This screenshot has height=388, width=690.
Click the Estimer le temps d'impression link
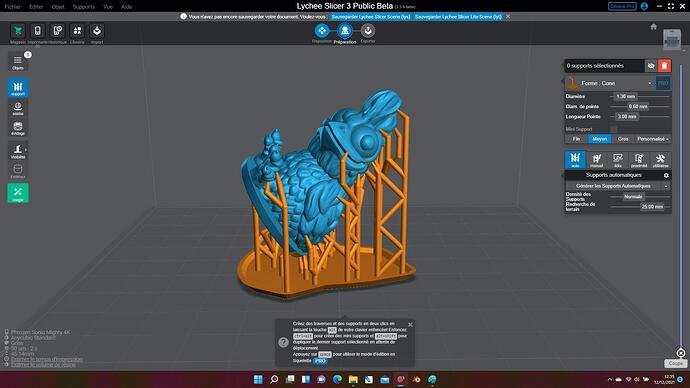(x=47, y=359)
